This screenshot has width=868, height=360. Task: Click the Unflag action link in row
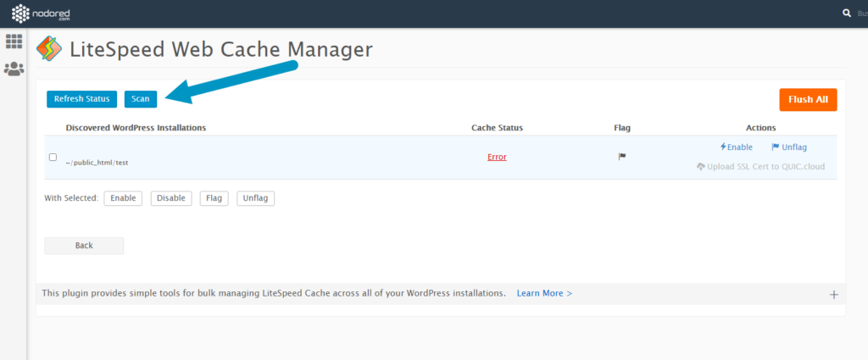point(789,147)
